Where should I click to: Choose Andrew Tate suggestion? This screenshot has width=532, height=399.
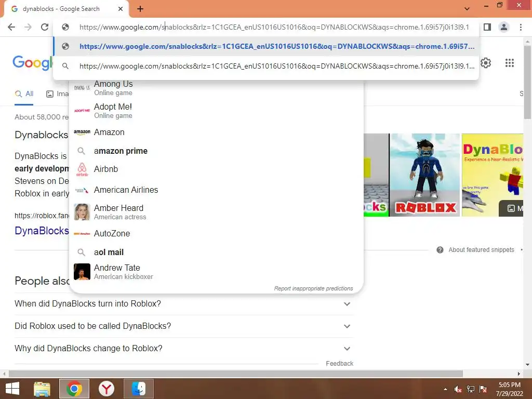point(216,272)
